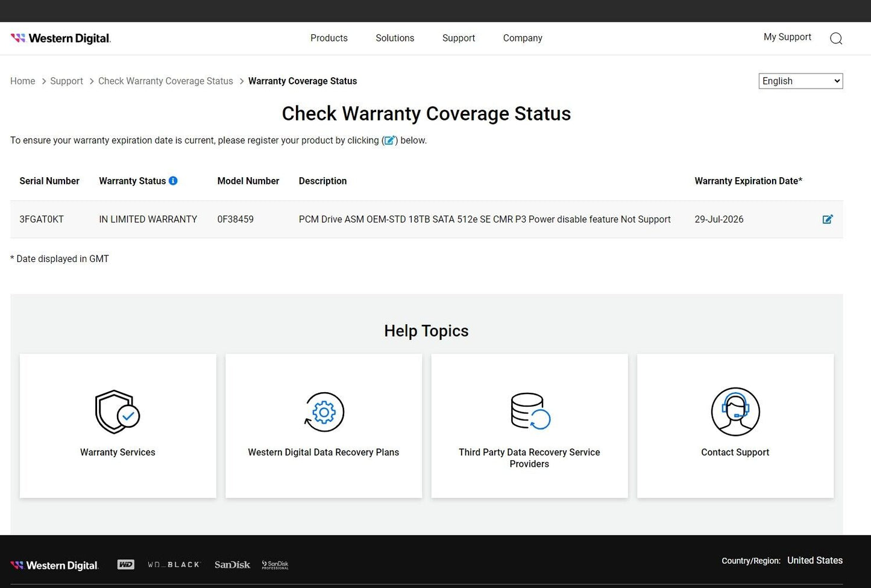Click the Help Topics heading
This screenshot has height=588, width=871.
pos(426,331)
